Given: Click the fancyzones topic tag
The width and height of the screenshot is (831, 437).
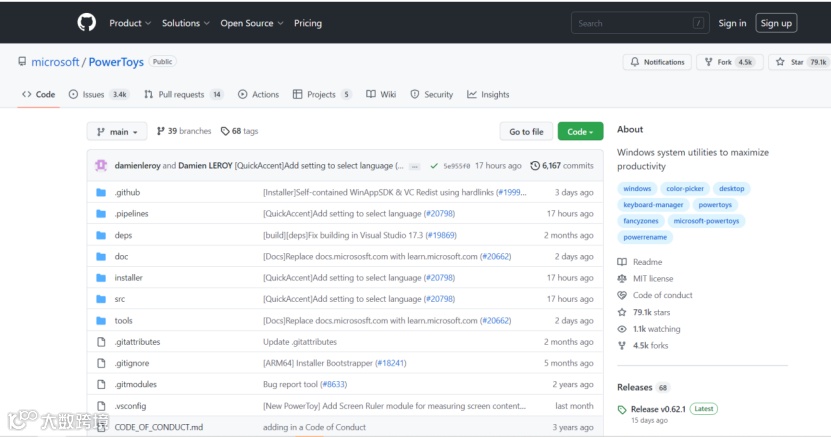Looking at the screenshot, I should click(x=641, y=221).
